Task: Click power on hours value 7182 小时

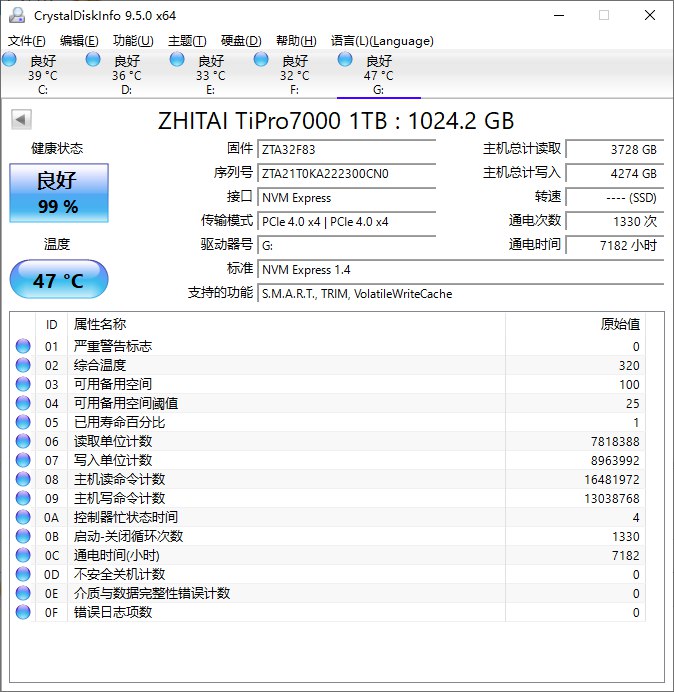Action: click(614, 245)
